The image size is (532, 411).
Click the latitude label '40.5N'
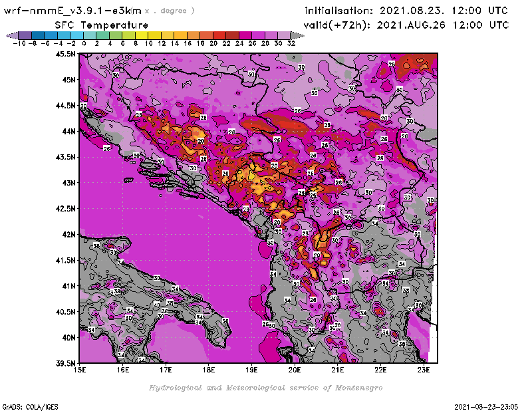coord(66,312)
